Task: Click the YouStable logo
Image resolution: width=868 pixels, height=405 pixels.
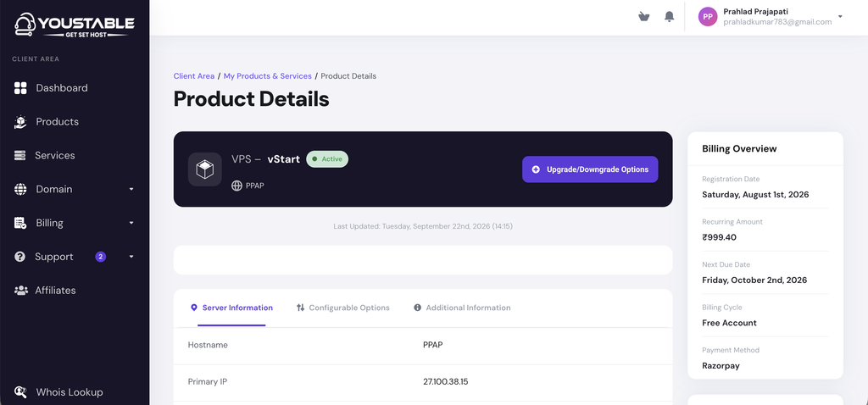Action: pos(75,25)
